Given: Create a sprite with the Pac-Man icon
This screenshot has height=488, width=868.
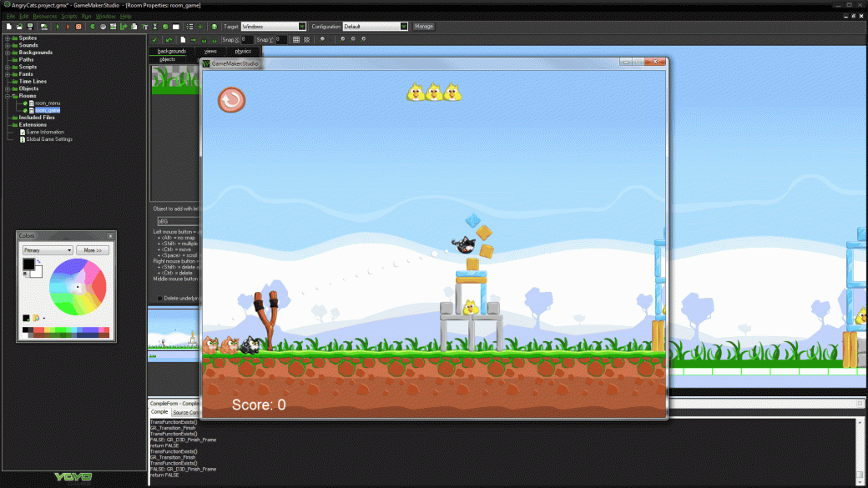Looking at the screenshot, I should [x=93, y=27].
